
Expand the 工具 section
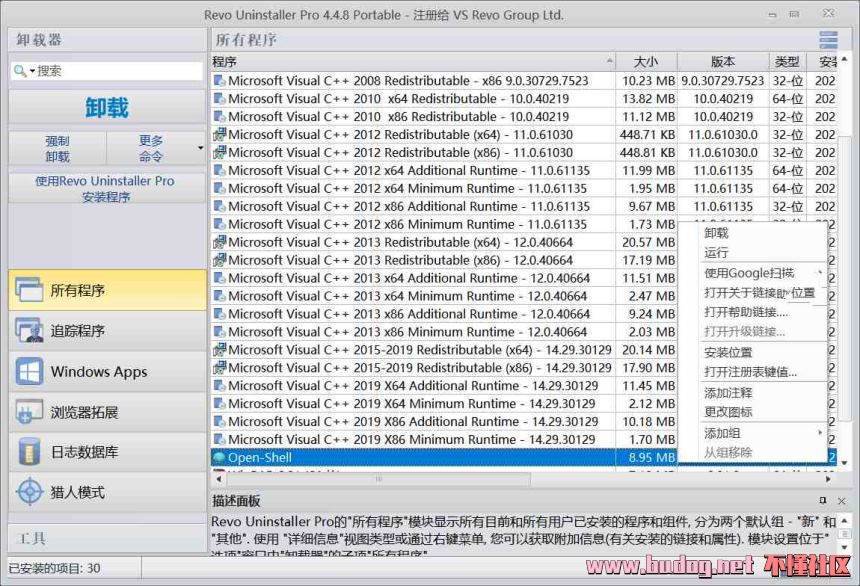click(x=108, y=538)
